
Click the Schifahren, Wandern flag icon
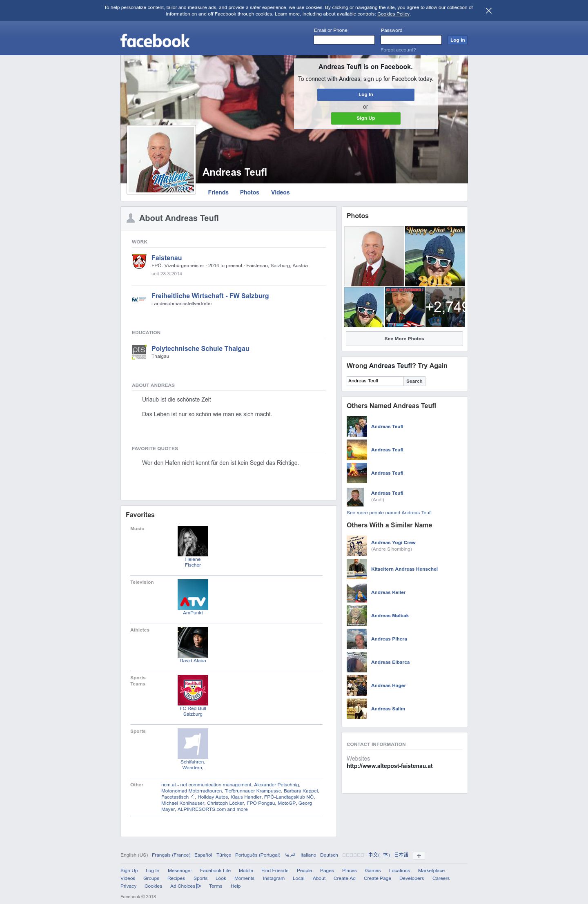tap(193, 743)
